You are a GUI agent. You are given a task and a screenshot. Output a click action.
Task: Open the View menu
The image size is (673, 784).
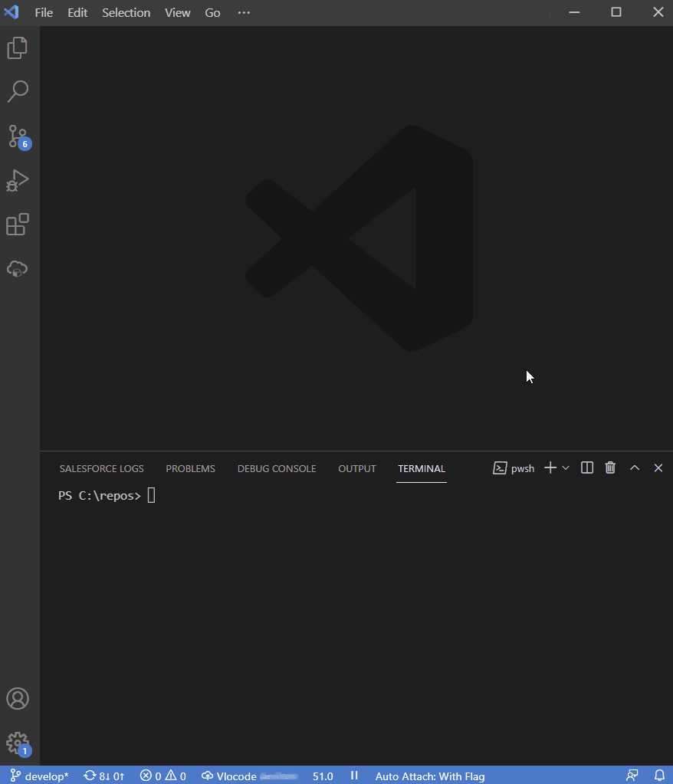tap(178, 12)
